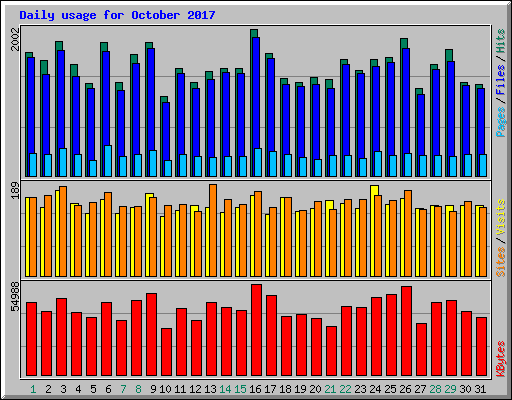
Task: Click the 189 visits scale label
Action: [15, 190]
